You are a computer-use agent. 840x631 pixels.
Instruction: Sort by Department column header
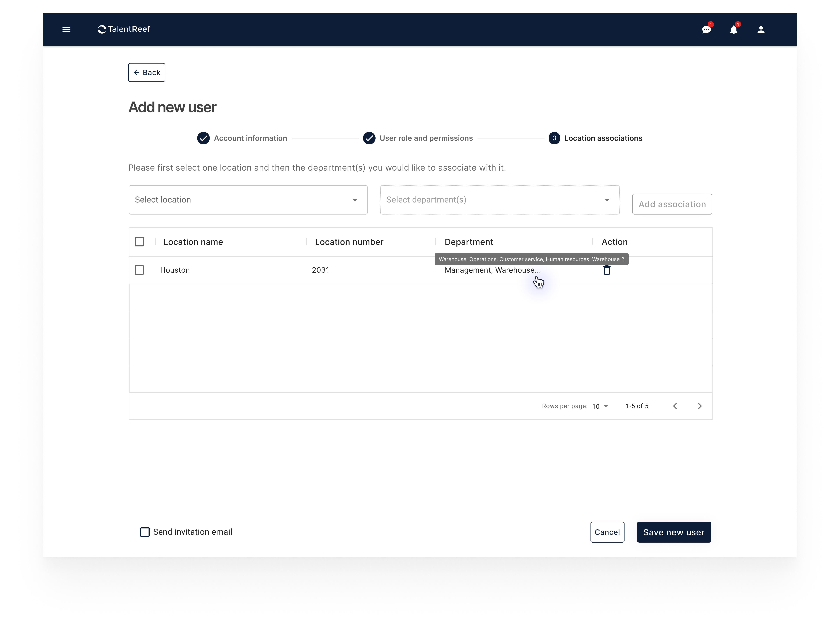[469, 242]
